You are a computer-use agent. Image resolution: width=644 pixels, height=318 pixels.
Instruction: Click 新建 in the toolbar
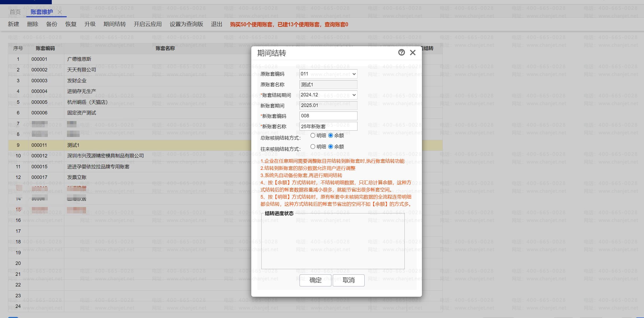(13, 24)
